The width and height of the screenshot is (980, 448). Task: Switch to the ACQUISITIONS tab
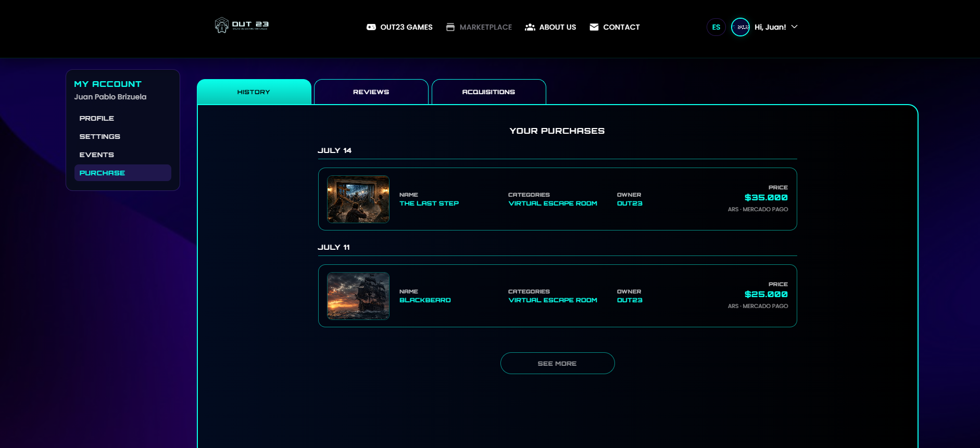(x=489, y=92)
